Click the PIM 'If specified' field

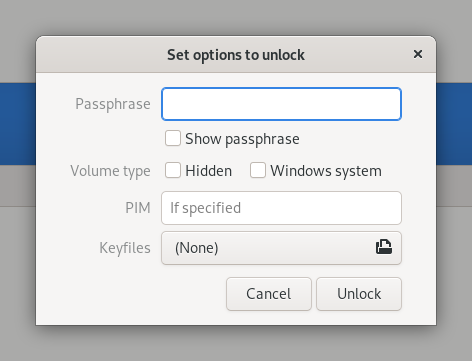pos(281,208)
